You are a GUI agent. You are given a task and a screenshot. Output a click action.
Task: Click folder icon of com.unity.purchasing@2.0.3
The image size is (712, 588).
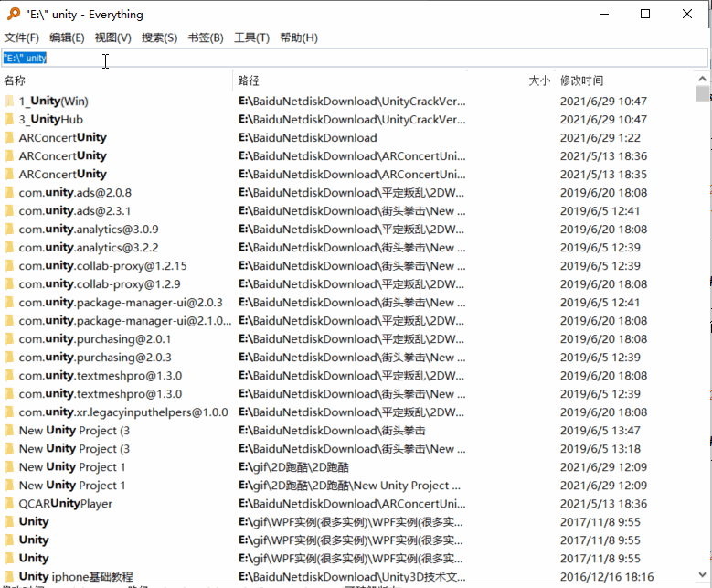[9, 358]
